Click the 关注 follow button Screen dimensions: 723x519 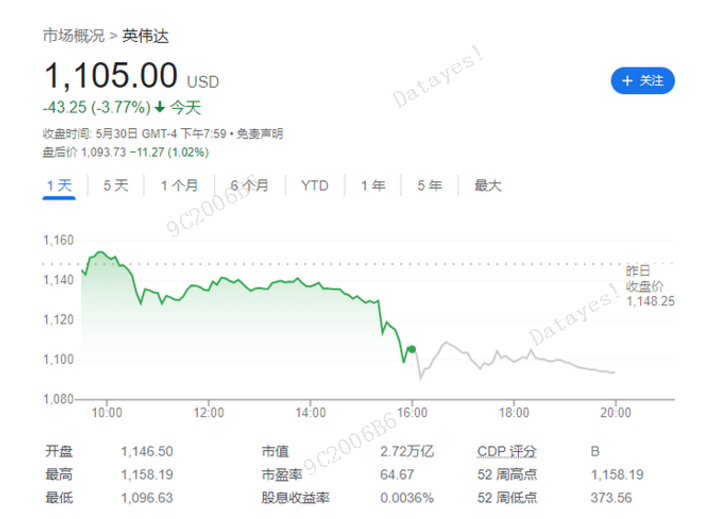[643, 81]
